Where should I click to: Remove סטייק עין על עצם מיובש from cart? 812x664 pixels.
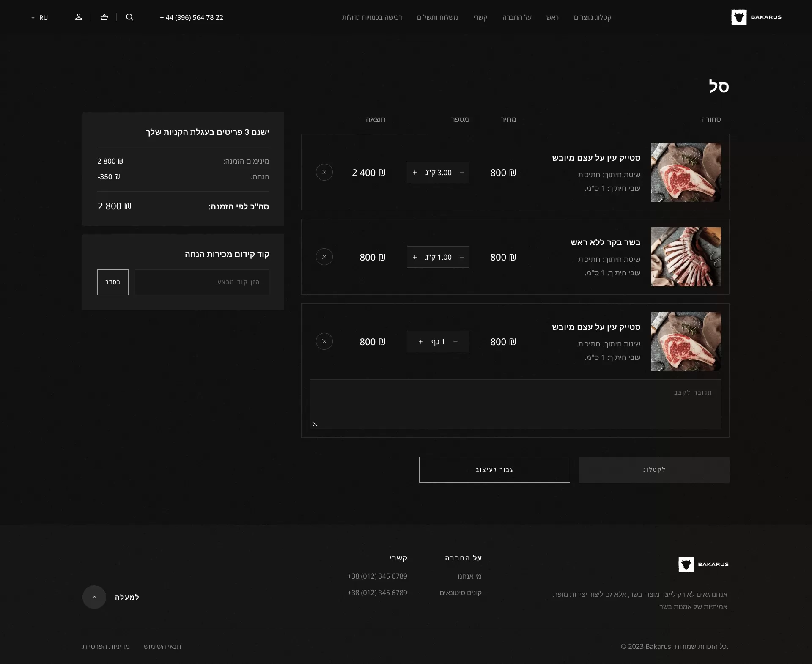(324, 172)
